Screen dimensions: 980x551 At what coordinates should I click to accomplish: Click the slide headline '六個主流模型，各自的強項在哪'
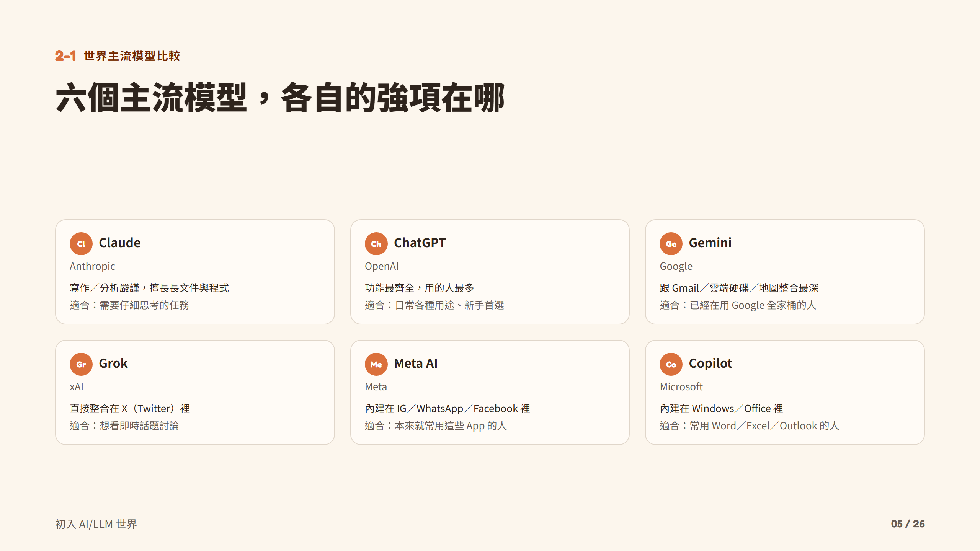coord(281,98)
